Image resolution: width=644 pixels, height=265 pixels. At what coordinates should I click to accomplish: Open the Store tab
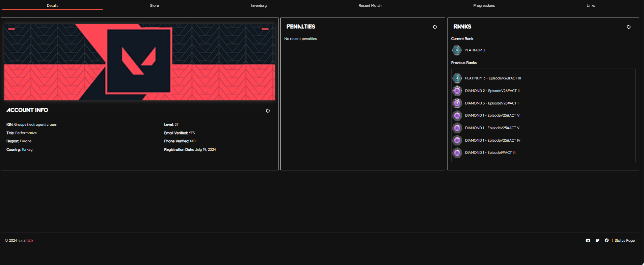pyautogui.click(x=155, y=5)
